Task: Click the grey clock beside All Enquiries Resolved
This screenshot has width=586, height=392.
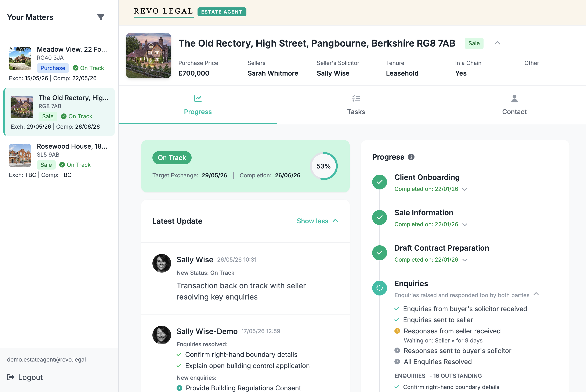Action: (397, 362)
